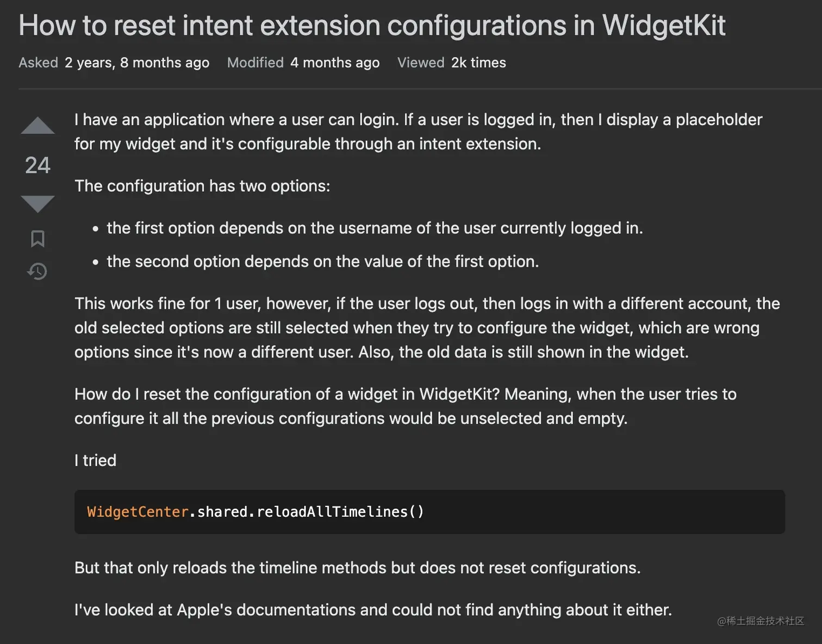This screenshot has width=822, height=644.
Task: Click WidgetCenter in the code snippet
Action: pyautogui.click(x=138, y=512)
